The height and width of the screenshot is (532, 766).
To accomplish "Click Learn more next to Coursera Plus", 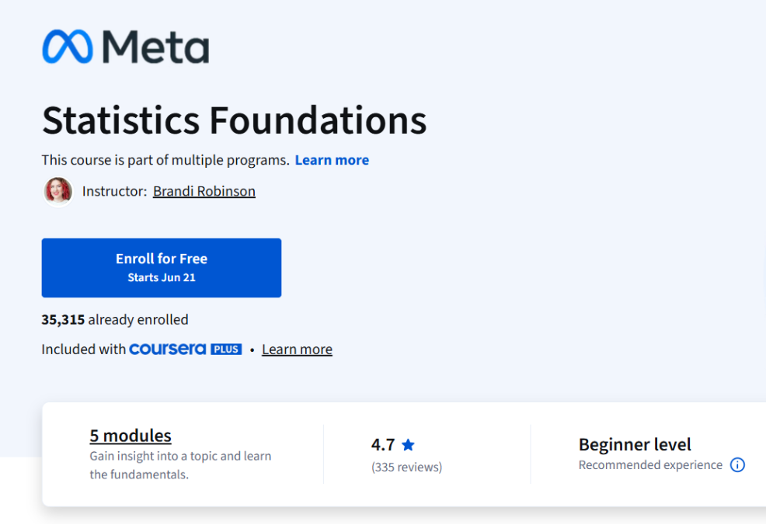I will point(297,349).
